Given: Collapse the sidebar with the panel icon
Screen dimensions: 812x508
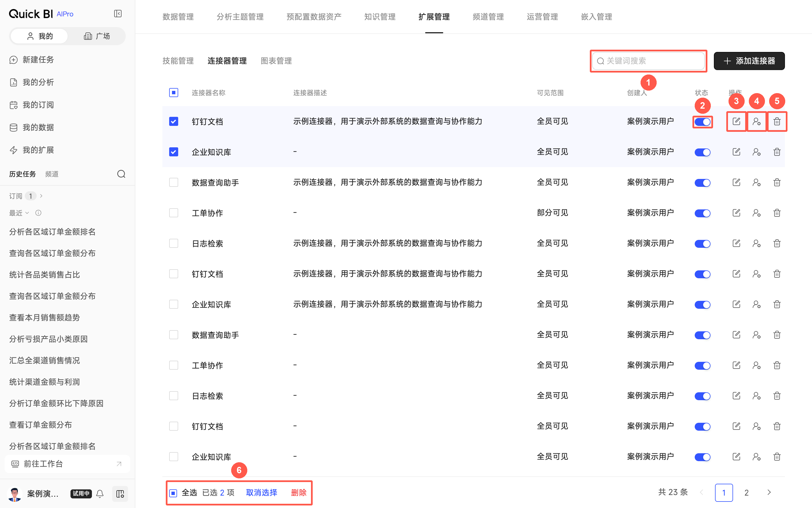Looking at the screenshot, I should (118, 14).
